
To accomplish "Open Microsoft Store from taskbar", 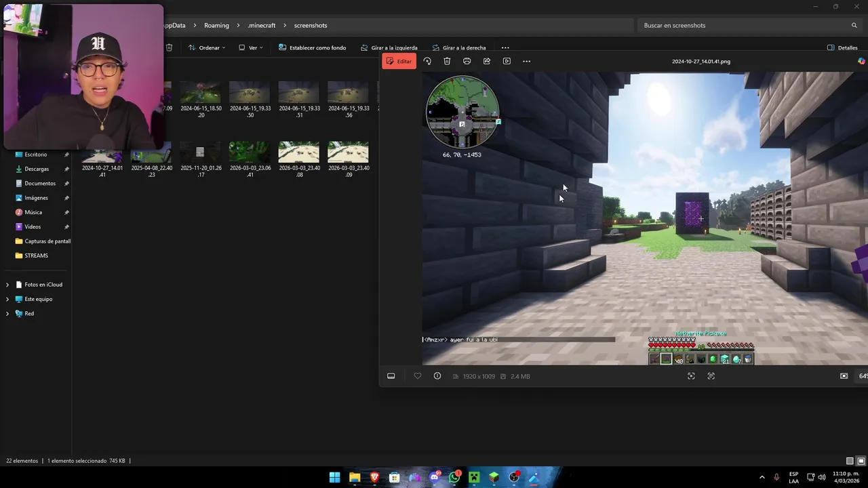I will coord(395,478).
